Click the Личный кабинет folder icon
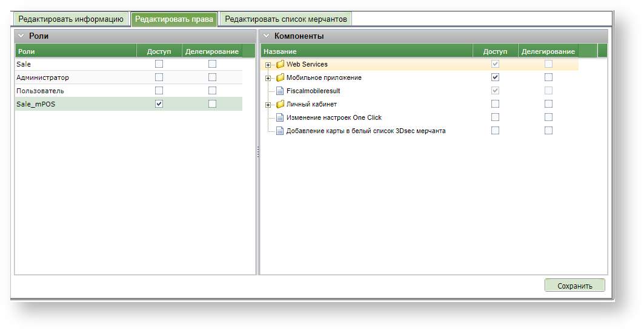 pos(280,104)
